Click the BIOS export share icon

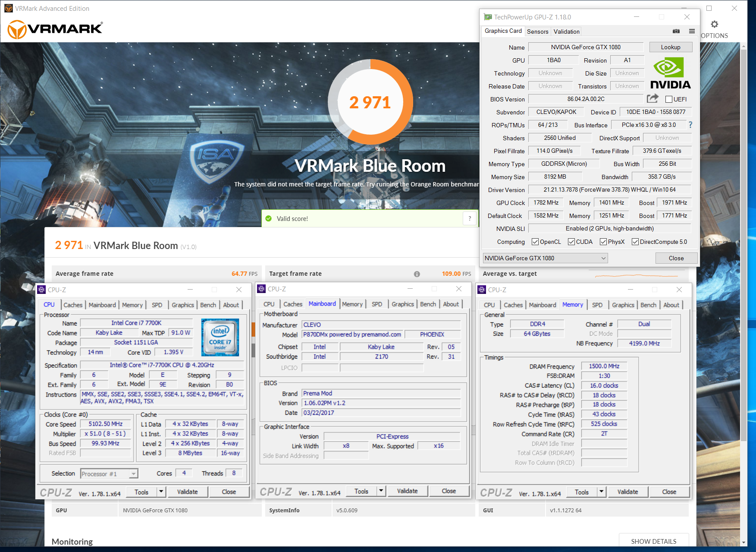[x=652, y=99]
